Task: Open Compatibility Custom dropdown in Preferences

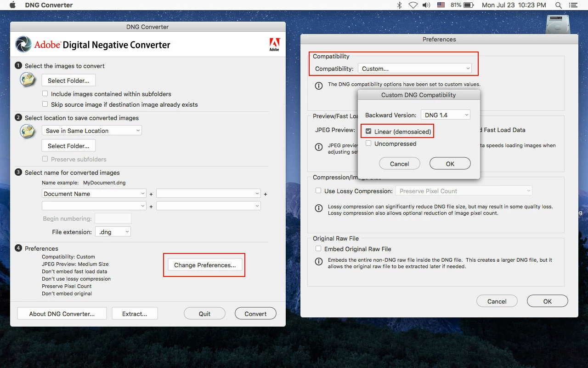Action: [x=415, y=69]
